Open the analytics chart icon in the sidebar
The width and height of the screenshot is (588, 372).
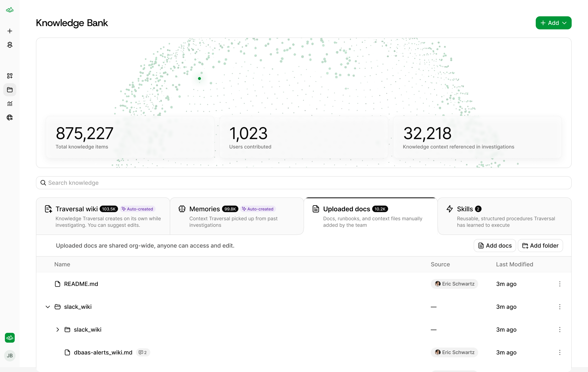(10, 104)
